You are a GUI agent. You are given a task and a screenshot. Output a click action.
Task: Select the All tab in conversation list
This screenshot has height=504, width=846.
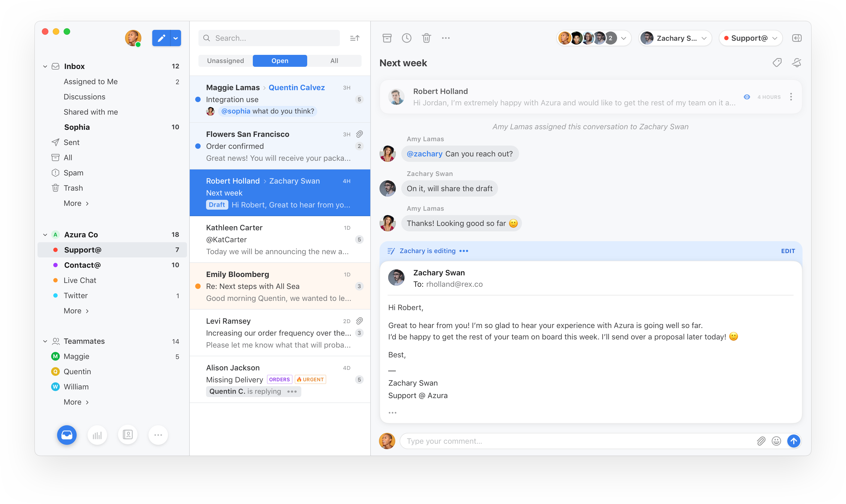334,60
